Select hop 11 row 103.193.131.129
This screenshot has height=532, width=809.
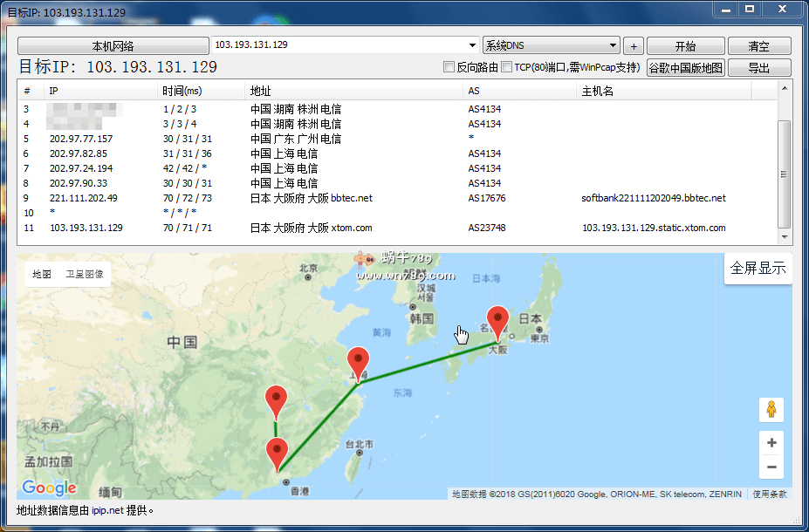click(x=86, y=228)
